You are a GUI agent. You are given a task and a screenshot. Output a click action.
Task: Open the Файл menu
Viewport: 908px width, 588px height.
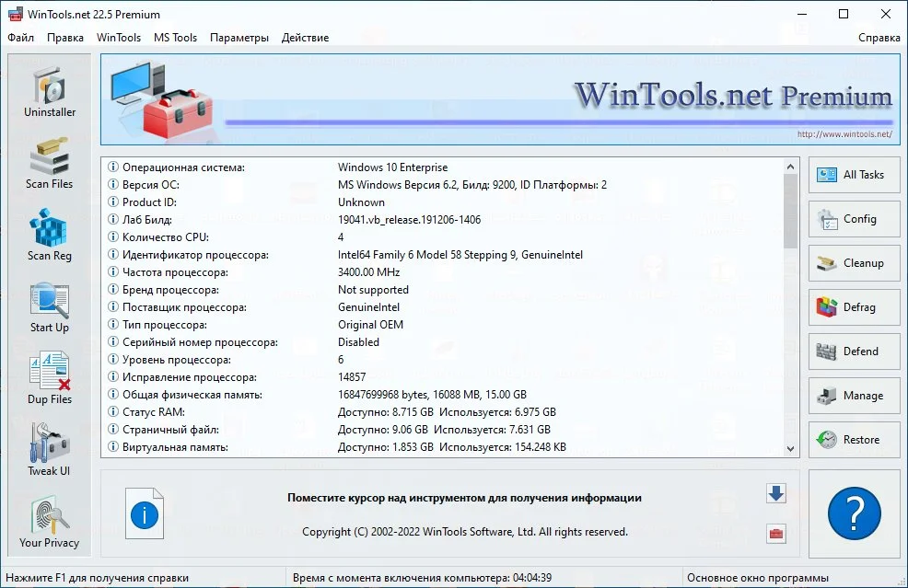[x=21, y=38]
